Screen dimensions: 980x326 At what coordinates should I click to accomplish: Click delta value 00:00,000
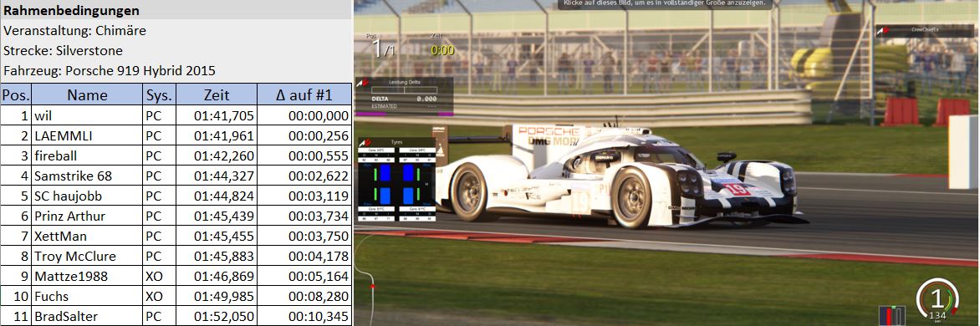coord(319,115)
